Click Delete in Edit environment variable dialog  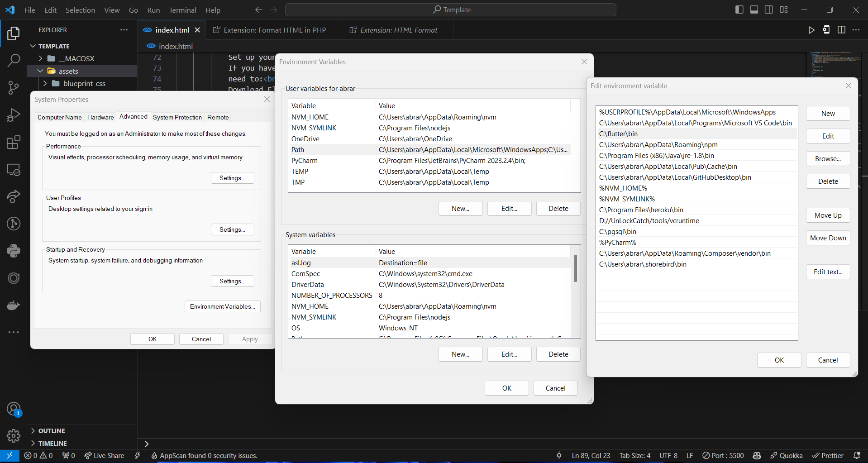(x=828, y=181)
